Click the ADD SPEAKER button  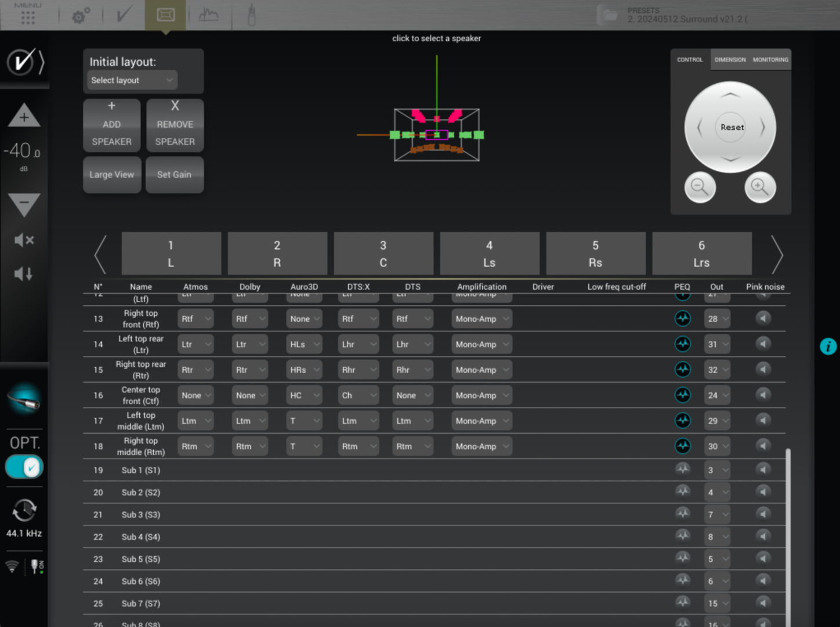point(112,125)
